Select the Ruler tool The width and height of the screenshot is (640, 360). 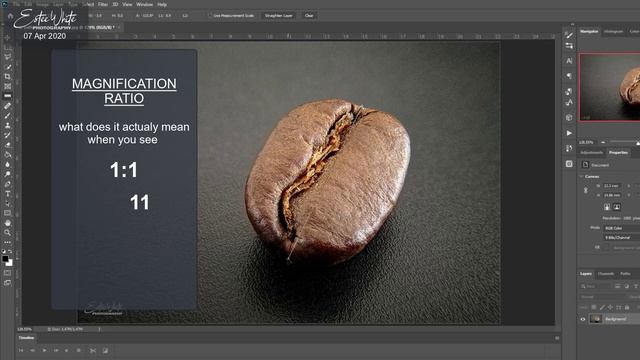(7, 96)
